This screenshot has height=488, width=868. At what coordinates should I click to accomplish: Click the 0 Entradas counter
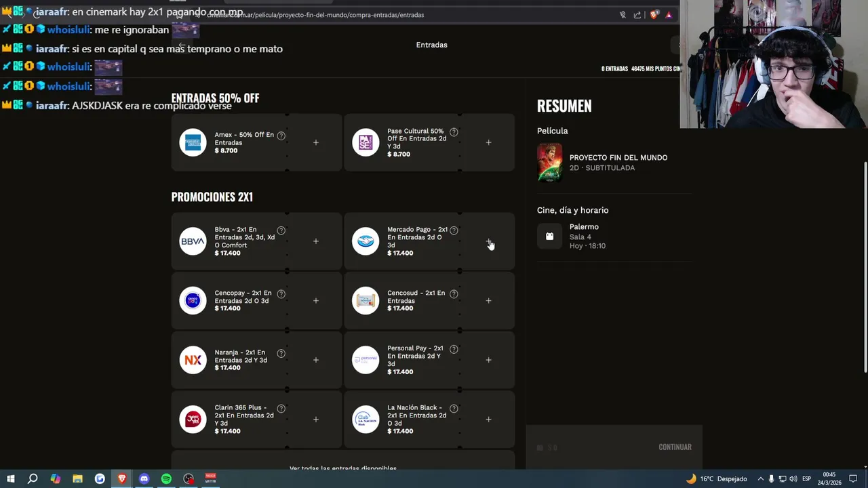click(614, 69)
